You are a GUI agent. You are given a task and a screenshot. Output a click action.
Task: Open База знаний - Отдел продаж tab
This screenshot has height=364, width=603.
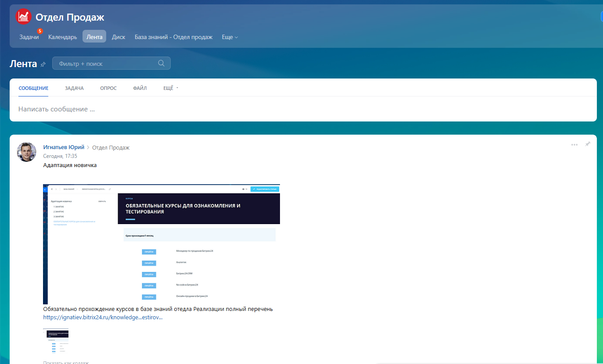pyautogui.click(x=173, y=37)
